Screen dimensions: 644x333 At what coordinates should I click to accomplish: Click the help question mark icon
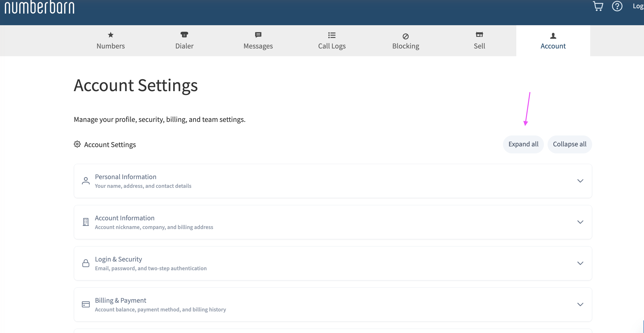tap(617, 6)
